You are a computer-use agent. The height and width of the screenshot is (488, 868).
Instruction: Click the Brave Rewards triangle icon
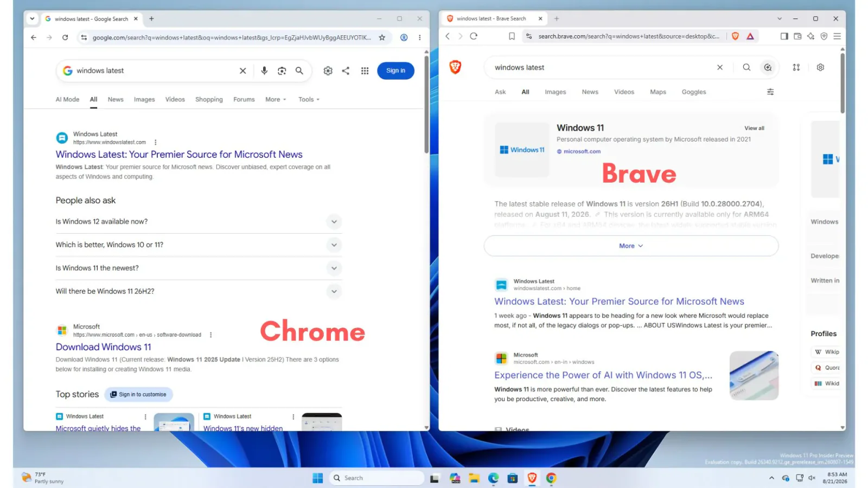[x=750, y=36]
